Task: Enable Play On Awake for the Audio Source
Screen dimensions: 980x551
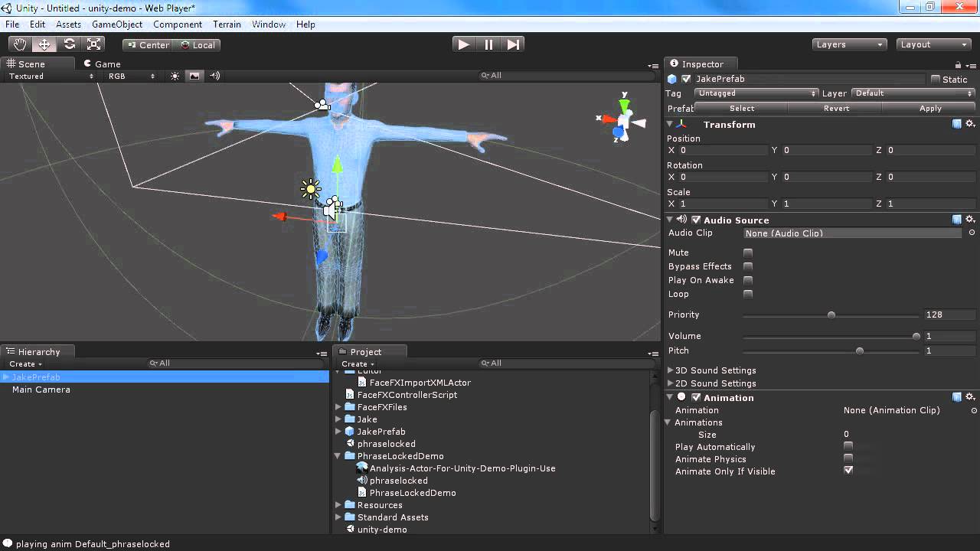Action: click(747, 280)
